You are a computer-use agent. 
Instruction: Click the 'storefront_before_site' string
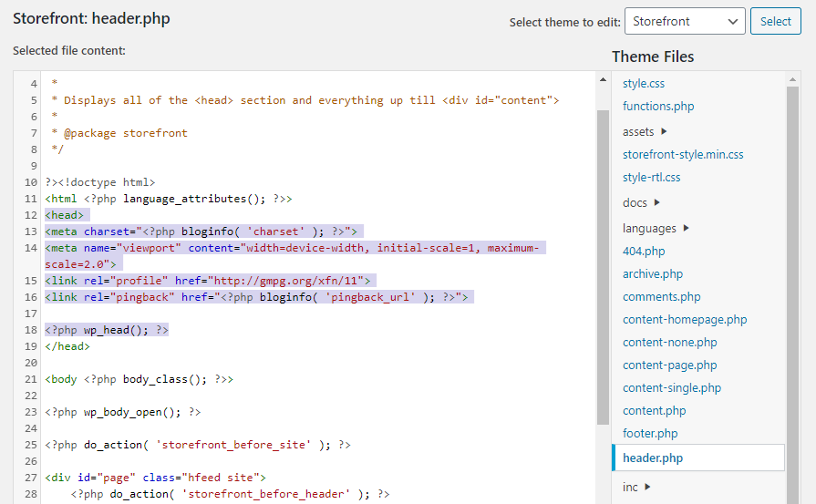[x=233, y=446]
